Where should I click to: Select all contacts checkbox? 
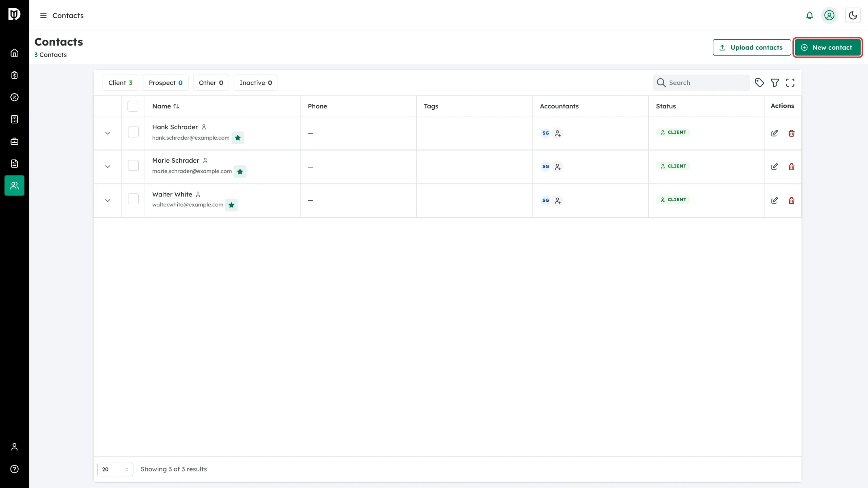(x=133, y=106)
